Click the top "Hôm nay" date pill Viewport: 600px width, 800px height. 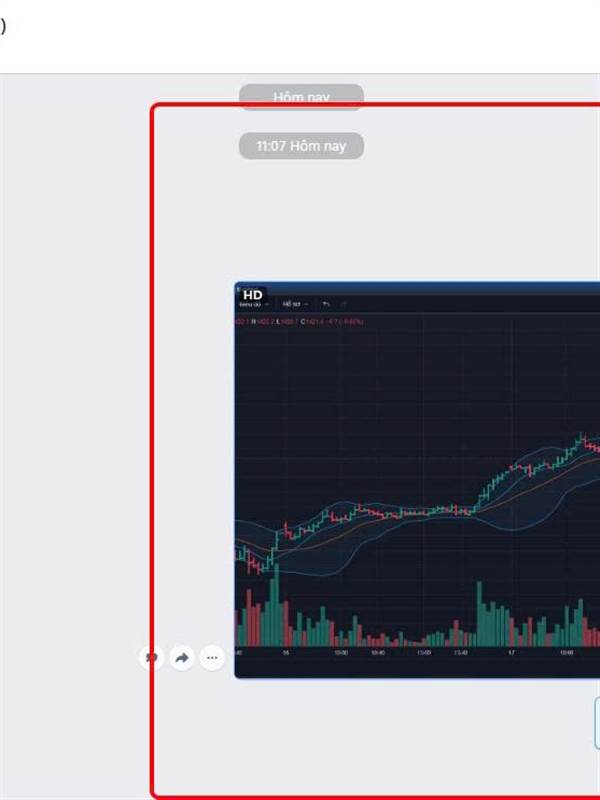click(x=301, y=96)
